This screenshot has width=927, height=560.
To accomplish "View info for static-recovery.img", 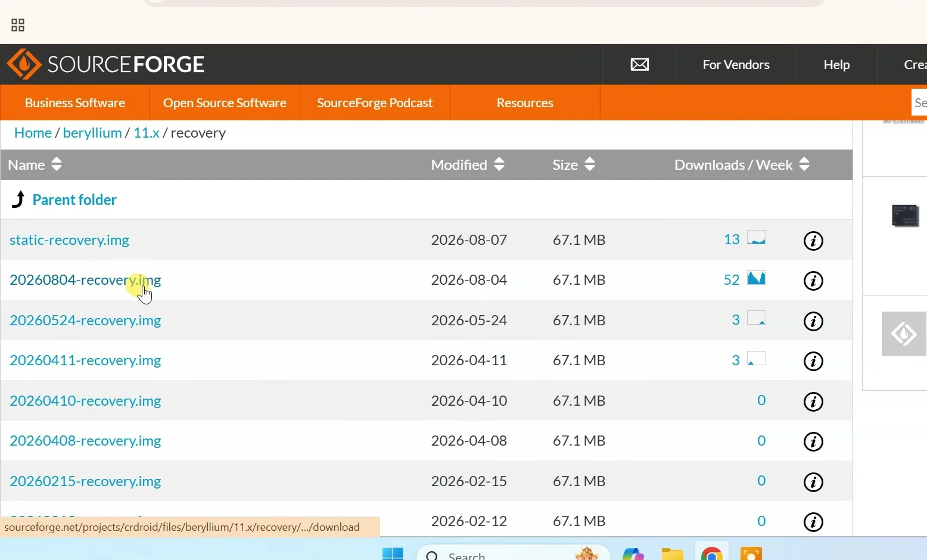I will 813,241.
